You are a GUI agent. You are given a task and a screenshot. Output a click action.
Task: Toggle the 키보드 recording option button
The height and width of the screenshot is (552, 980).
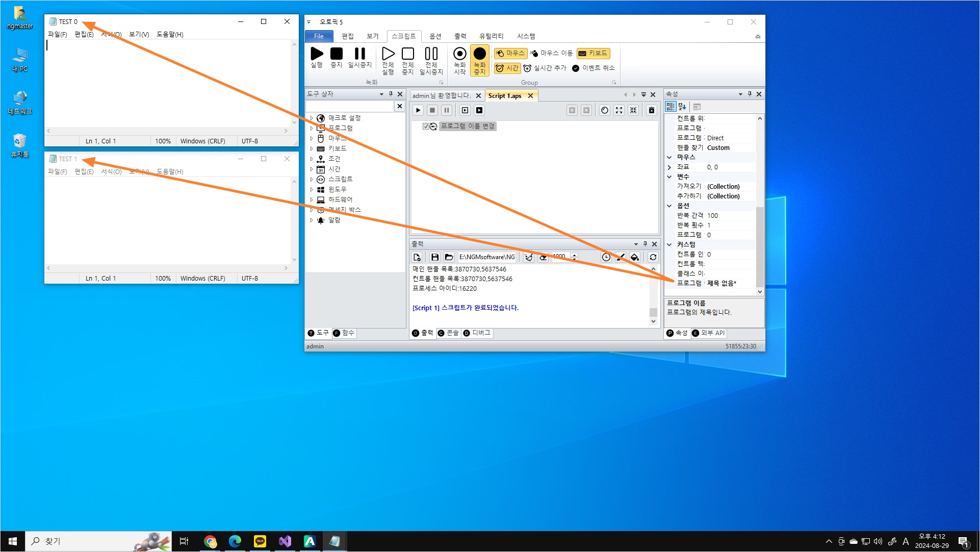coord(593,53)
